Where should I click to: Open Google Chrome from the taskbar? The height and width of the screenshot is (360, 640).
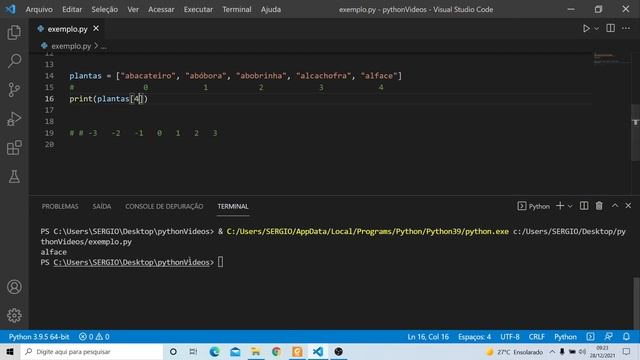coord(276,351)
